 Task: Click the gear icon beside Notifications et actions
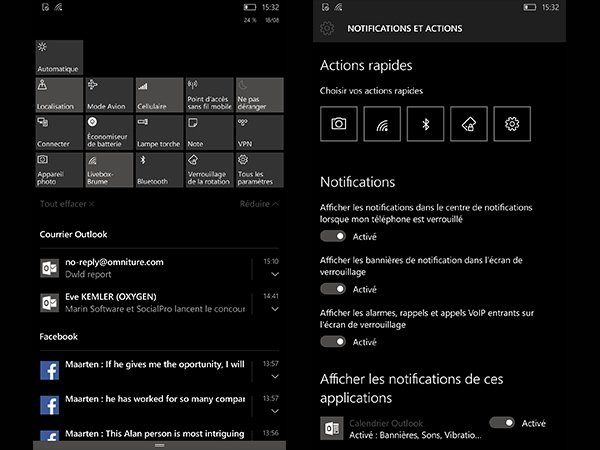tap(327, 28)
